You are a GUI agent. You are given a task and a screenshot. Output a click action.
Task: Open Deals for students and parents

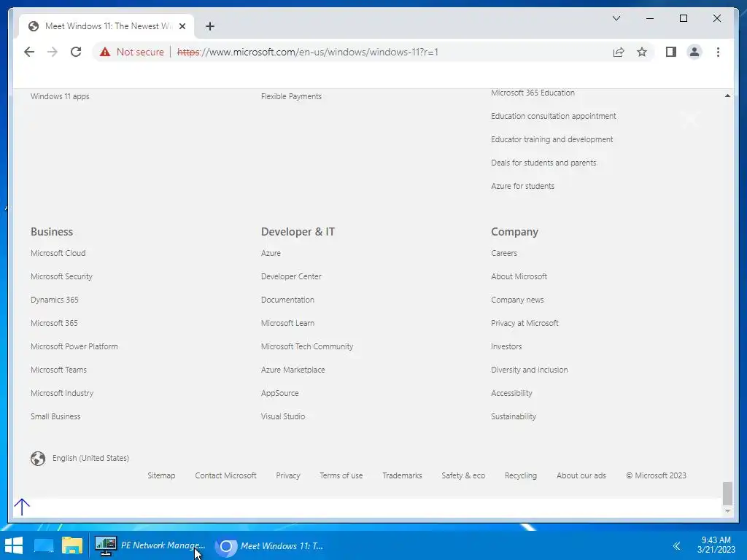click(x=543, y=163)
